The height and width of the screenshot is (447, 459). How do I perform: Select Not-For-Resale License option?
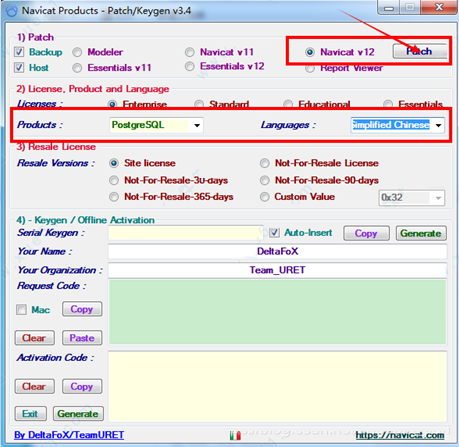point(265,163)
